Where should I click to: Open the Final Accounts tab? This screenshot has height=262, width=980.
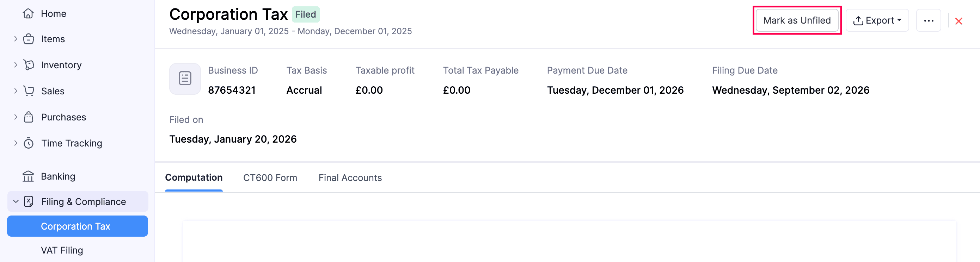350,177
